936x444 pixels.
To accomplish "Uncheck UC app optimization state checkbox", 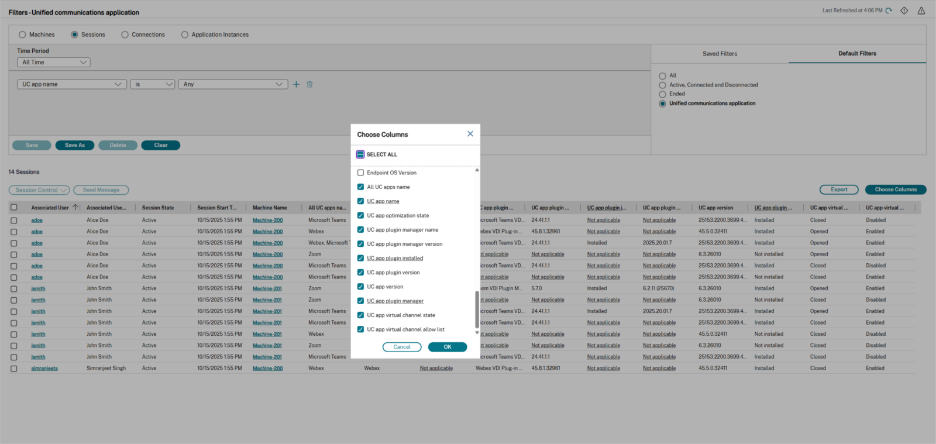I will click(x=361, y=215).
